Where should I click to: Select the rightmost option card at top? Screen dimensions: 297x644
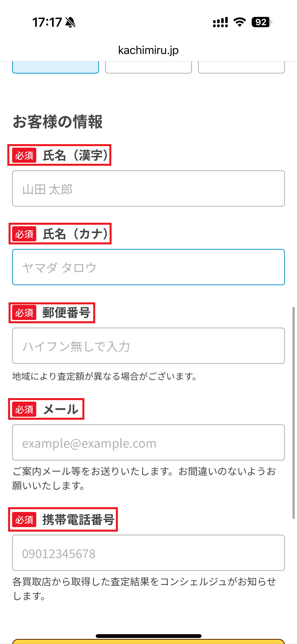coord(241,67)
